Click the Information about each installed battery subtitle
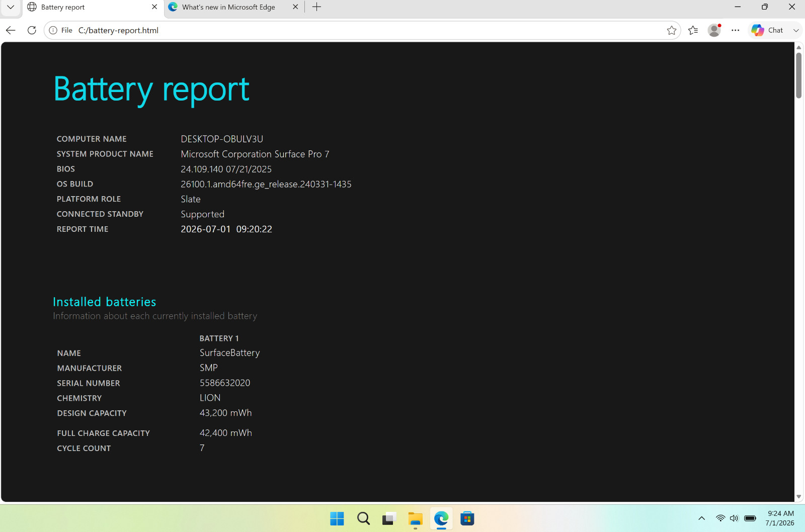The height and width of the screenshot is (532, 805). [x=155, y=316]
